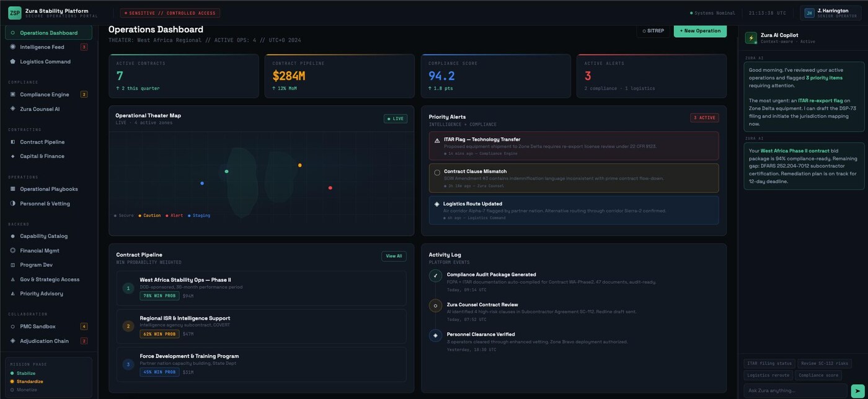Click the Gov & Strategic Access icon
Viewport: 868px width, 399px height.
tap(13, 279)
